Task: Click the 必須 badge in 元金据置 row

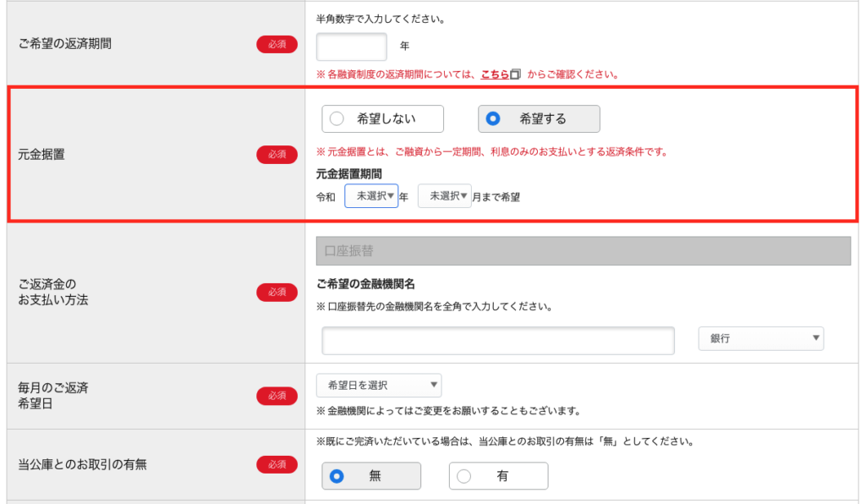Action: pyautogui.click(x=277, y=155)
